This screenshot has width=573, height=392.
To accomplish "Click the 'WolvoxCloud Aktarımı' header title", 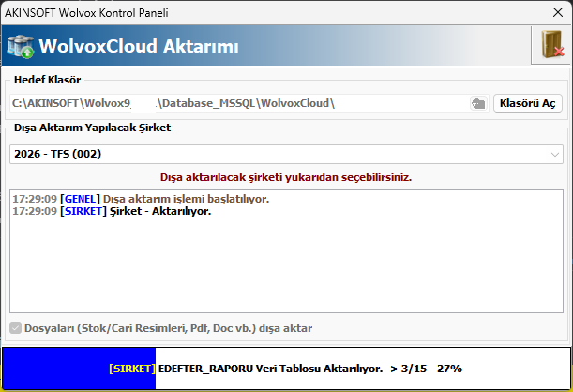I will click(x=139, y=46).
